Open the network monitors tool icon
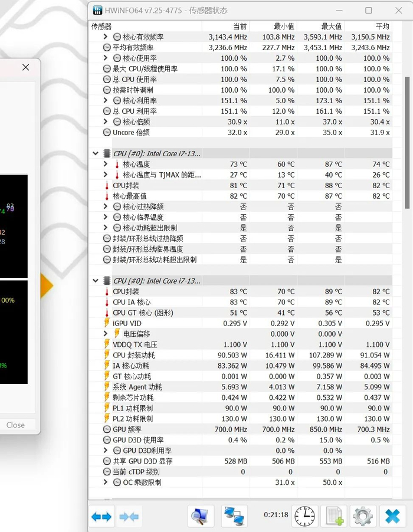This screenshot has height=532, width=413. (234, 516)
